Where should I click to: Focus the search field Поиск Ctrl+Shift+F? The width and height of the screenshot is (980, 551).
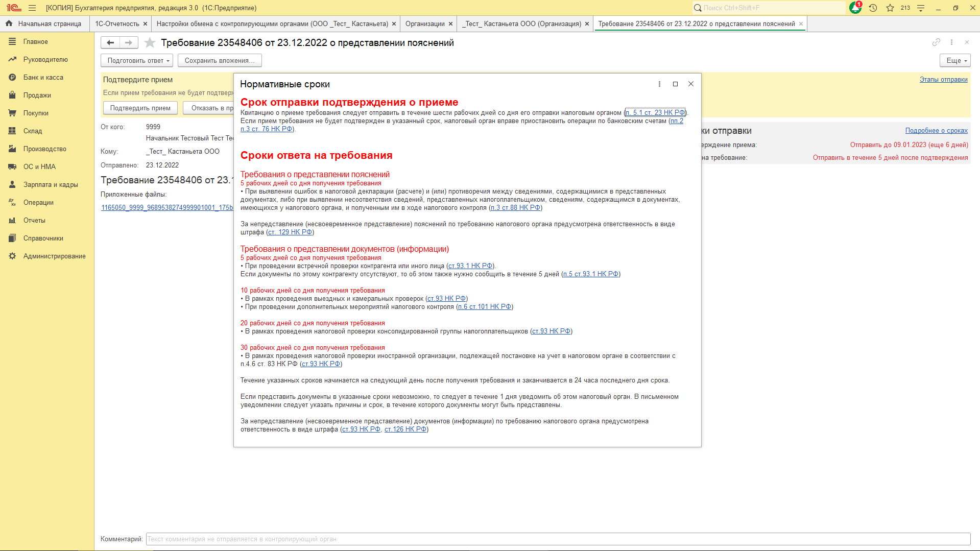pyautogui.click(x=769, y=8)
